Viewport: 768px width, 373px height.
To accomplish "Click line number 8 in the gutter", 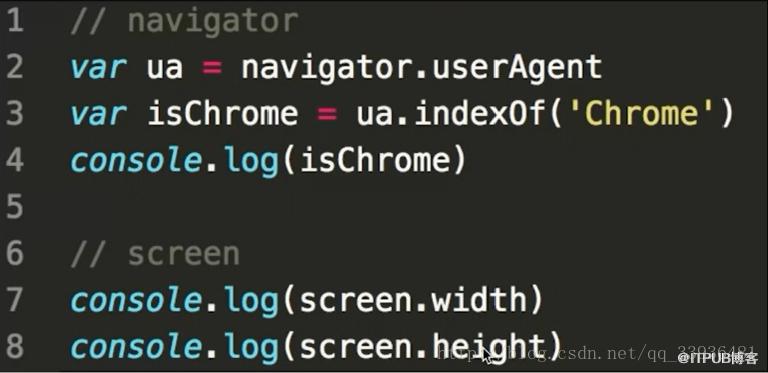I will coord(15,346).
